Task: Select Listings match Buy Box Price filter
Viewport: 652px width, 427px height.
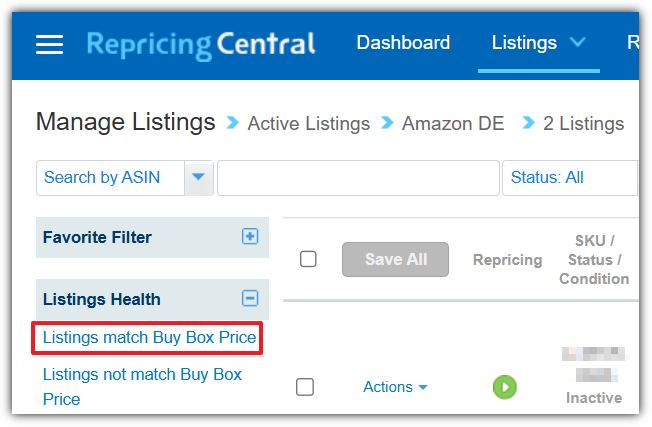Action: [x=149, y=338]
